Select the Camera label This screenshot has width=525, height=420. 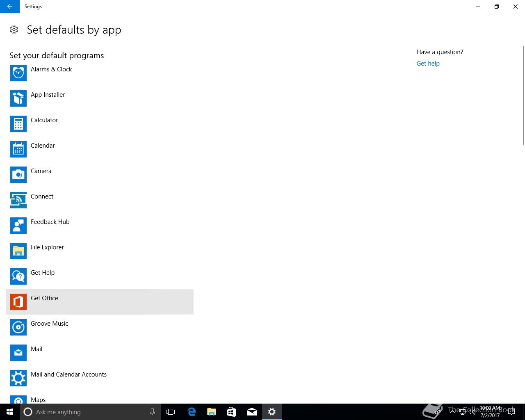[41, 171]
